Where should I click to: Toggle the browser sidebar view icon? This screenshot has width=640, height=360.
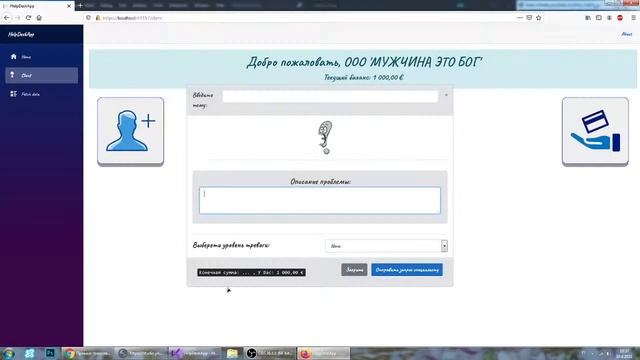(x=598, y=18)
